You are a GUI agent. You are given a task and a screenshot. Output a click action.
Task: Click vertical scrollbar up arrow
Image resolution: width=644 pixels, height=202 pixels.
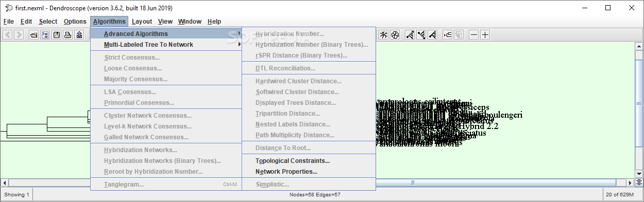[x=639, y=46]
